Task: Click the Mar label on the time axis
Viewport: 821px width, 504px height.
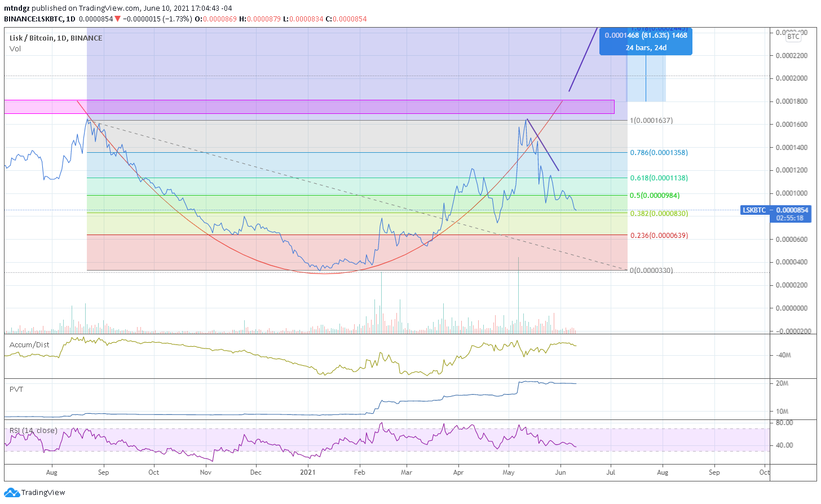Action: [406, 472]
